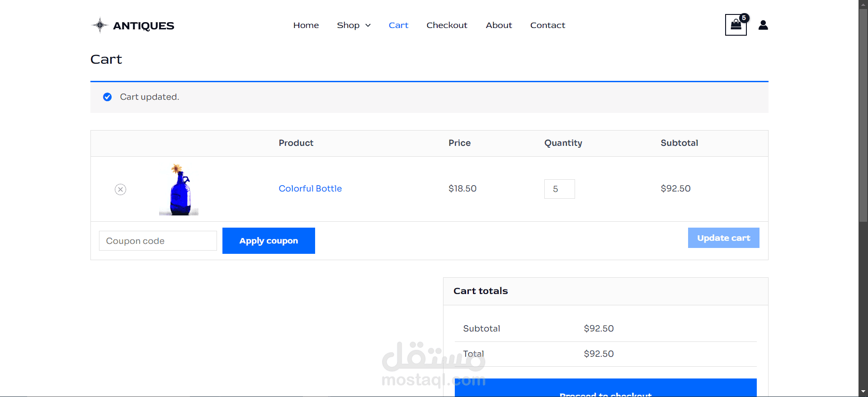Click the Antiques star logo icon
Viewport: 868px width, 397px height.
click(99, 25)
